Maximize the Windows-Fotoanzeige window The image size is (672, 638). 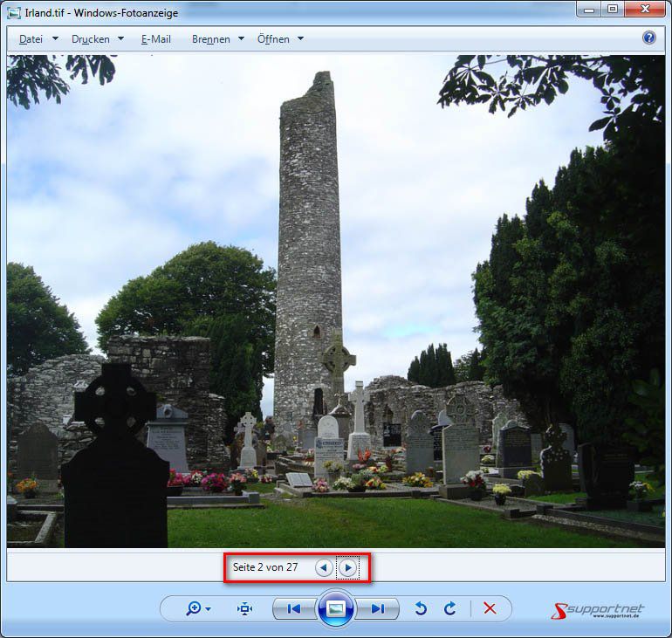613,9
